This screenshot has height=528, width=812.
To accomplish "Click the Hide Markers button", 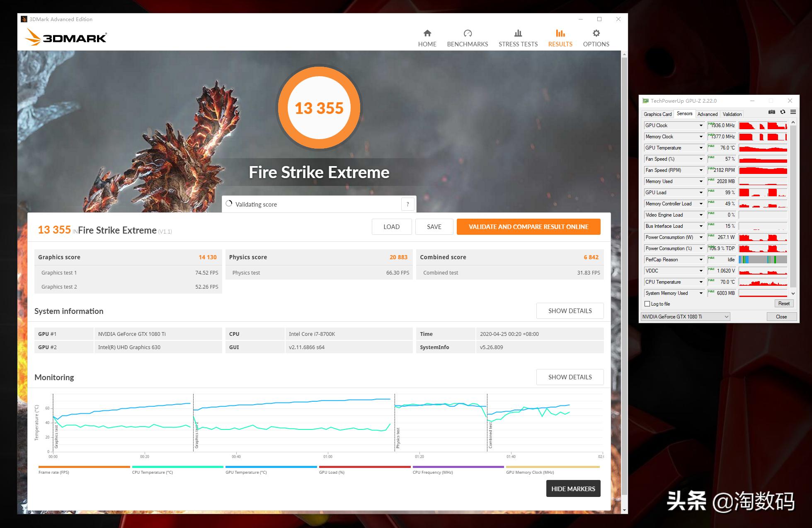I will [x=573, y=489].
